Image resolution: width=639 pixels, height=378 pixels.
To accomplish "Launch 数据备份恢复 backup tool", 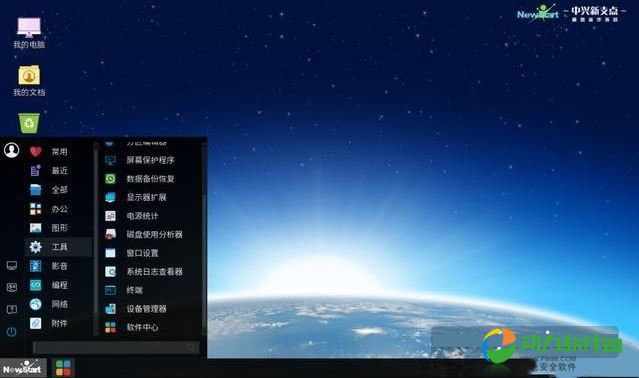I will pyautogui.click(x=150, y=179).
